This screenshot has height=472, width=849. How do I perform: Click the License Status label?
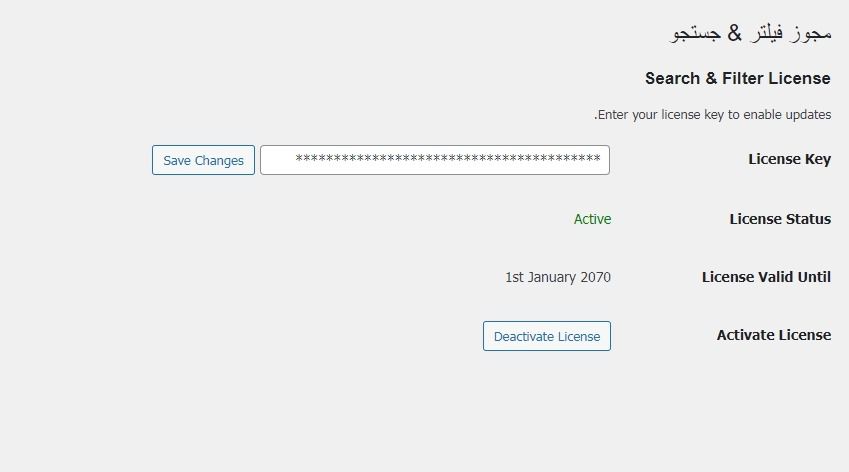coord(780,219)
